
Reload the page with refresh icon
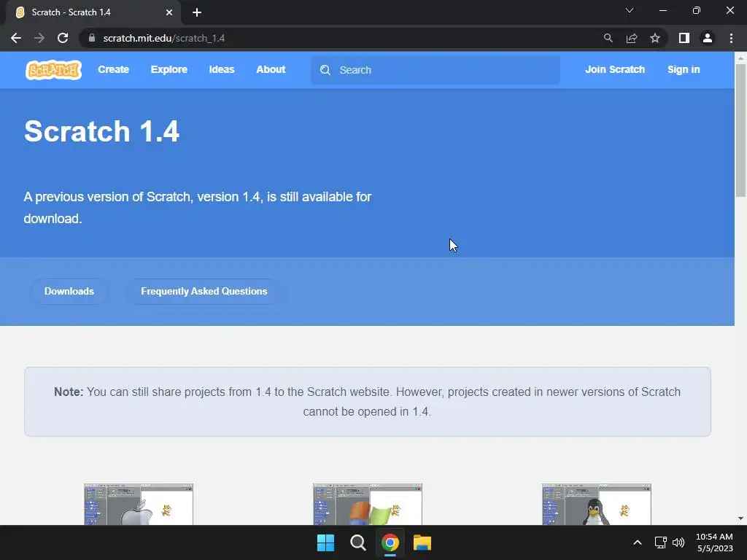click(x=63, y=38)
